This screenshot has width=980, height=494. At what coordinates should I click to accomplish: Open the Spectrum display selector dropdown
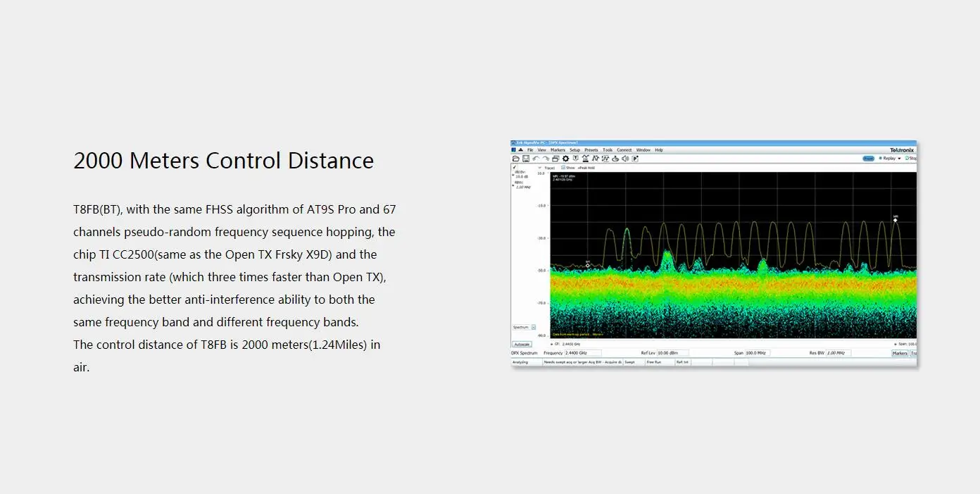532,327
